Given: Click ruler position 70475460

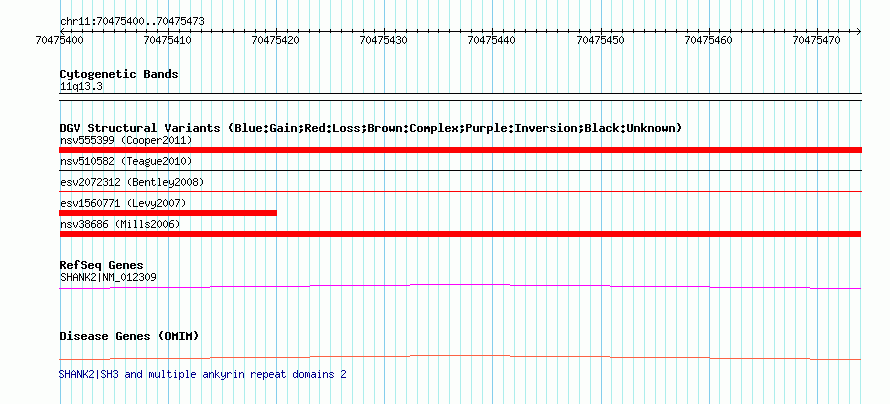Looking at the screenshot, I should [x=709, y=40].
